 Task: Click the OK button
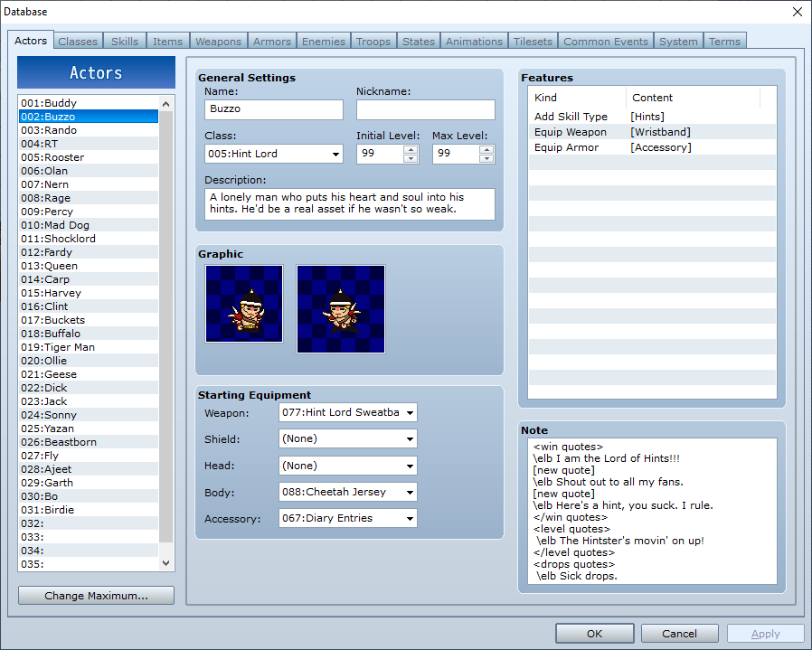point(594,634)
